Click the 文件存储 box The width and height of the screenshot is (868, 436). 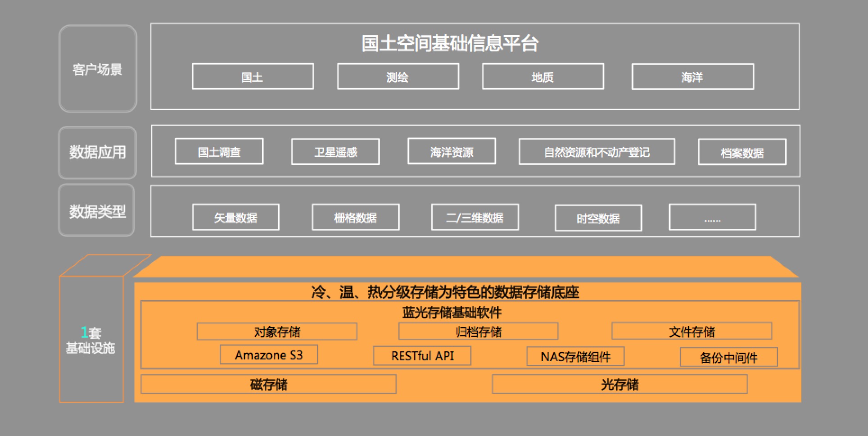[x=692, y=331]
